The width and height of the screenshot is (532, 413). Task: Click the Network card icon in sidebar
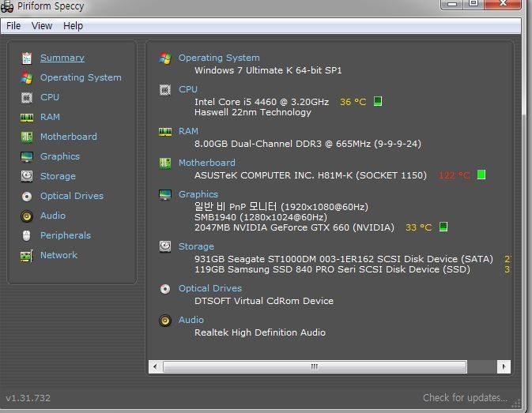click(27, 255)
